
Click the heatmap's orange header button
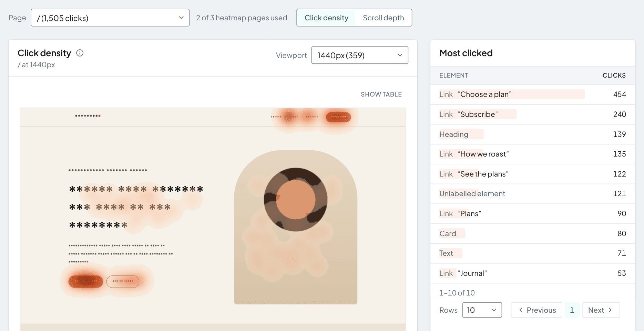pos(338,117)
